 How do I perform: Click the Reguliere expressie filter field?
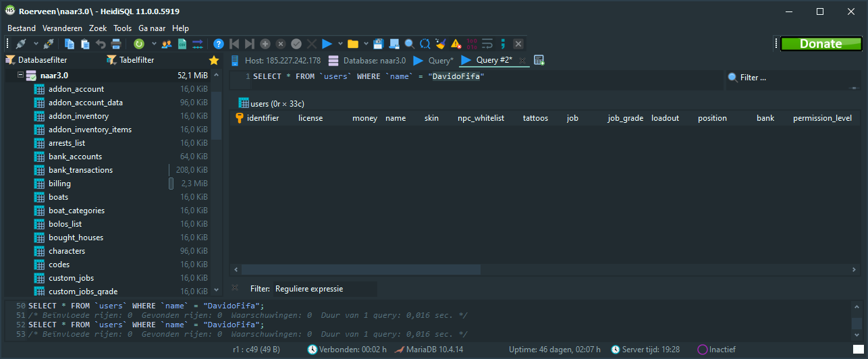(324, 289)
